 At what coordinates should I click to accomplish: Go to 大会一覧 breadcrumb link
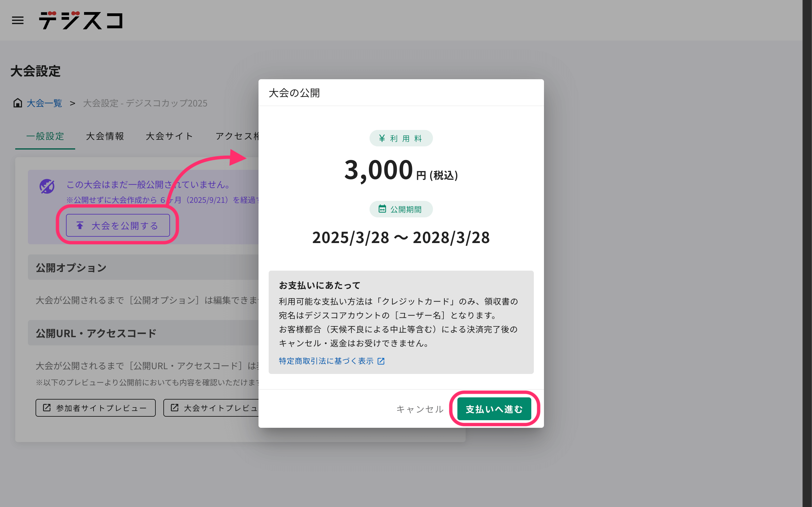(x=44, y=103)
